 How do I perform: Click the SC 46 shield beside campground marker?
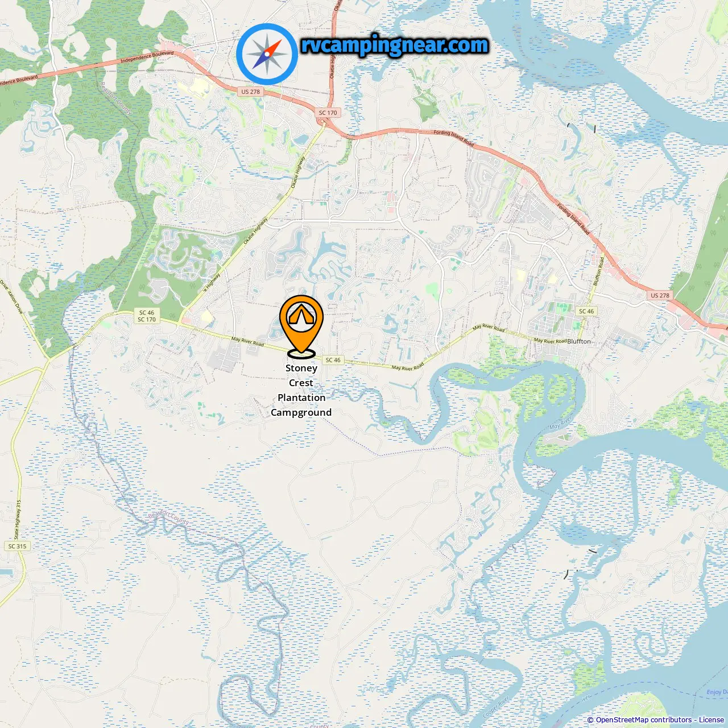click(x=333, y=360)
